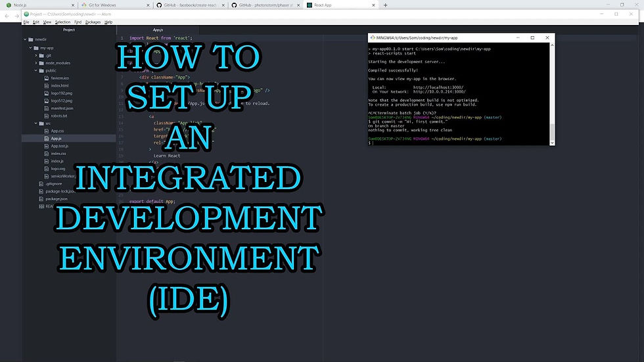The height and width of the screenshot is (362, 644).
Task: Open logo192.png in the tree
Action: point(62,93)
